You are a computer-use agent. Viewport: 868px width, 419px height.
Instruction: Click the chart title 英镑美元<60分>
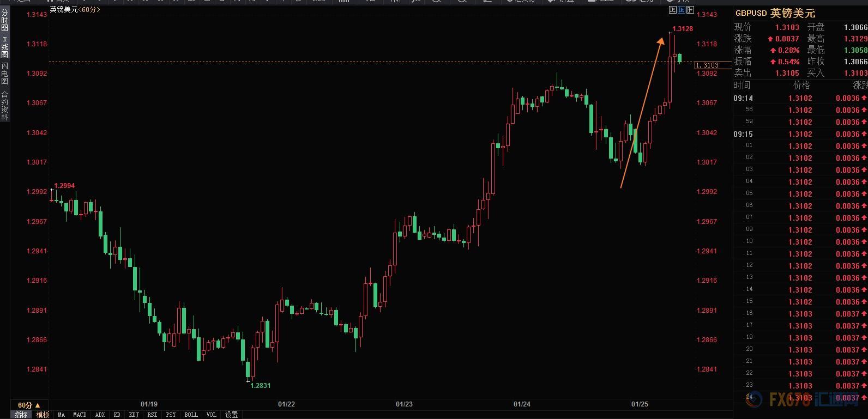point(75,9)
